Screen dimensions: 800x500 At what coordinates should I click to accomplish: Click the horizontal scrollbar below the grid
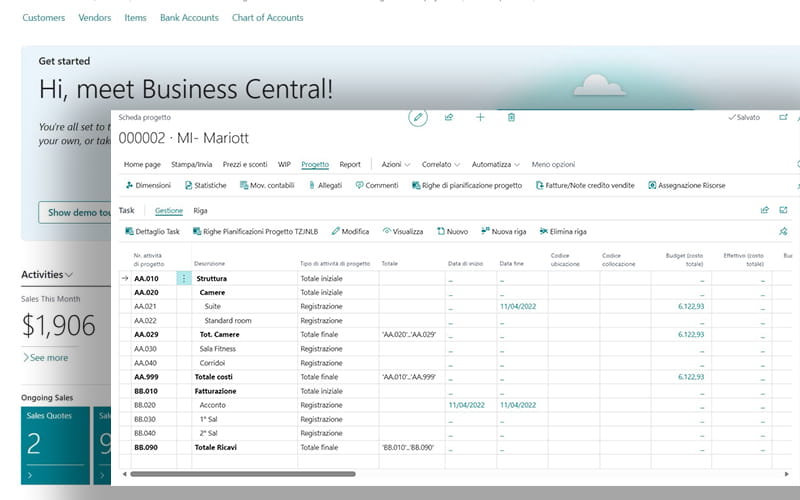point(240,473)
